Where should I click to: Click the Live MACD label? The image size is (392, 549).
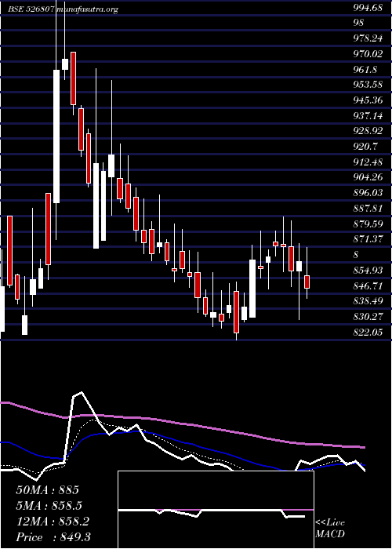(330, 529)
